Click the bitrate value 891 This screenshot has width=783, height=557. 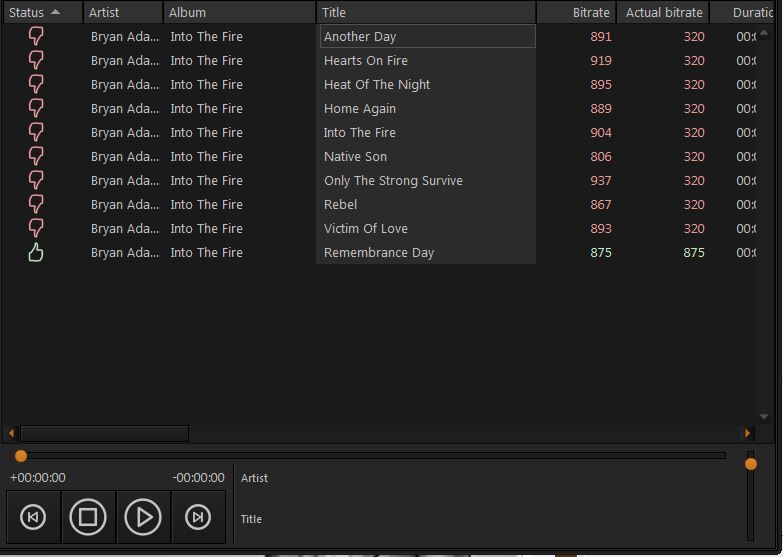(601, 36)
